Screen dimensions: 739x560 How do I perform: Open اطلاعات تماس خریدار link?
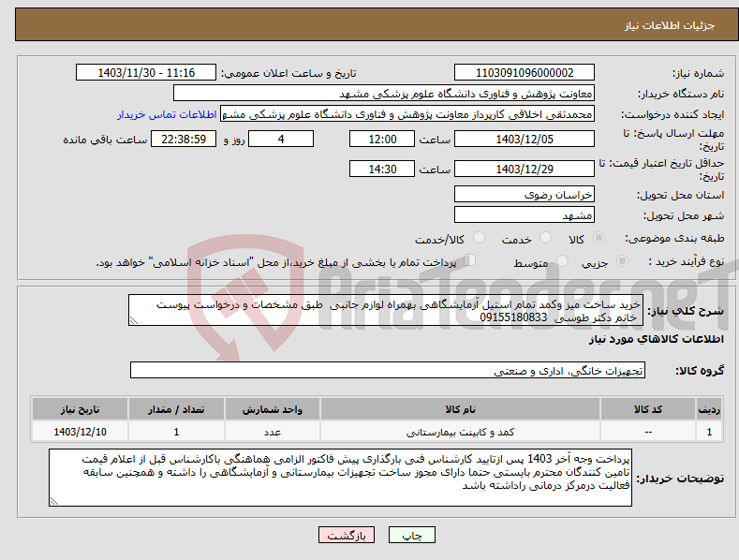click(x=168, y=114)
